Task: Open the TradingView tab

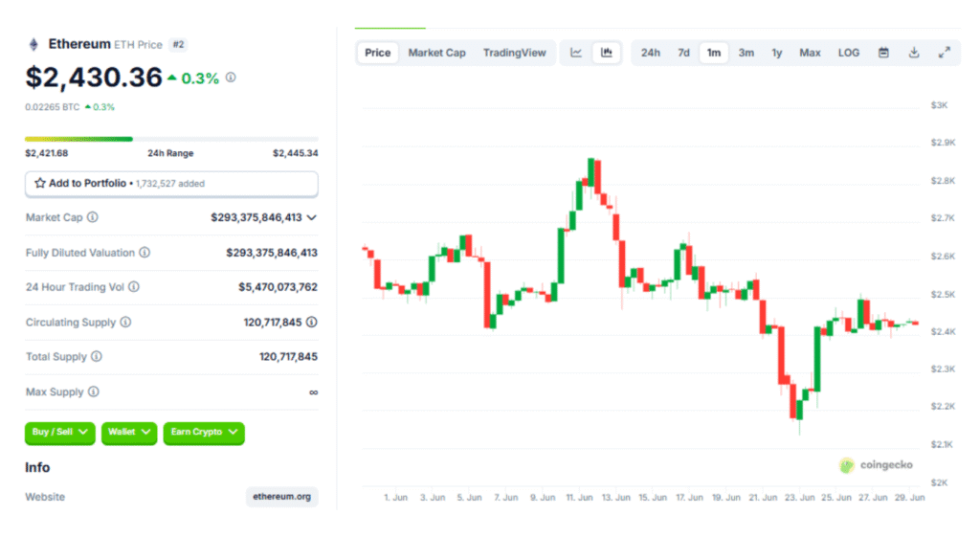Action: pyautogui.click(x=514, y=53)
